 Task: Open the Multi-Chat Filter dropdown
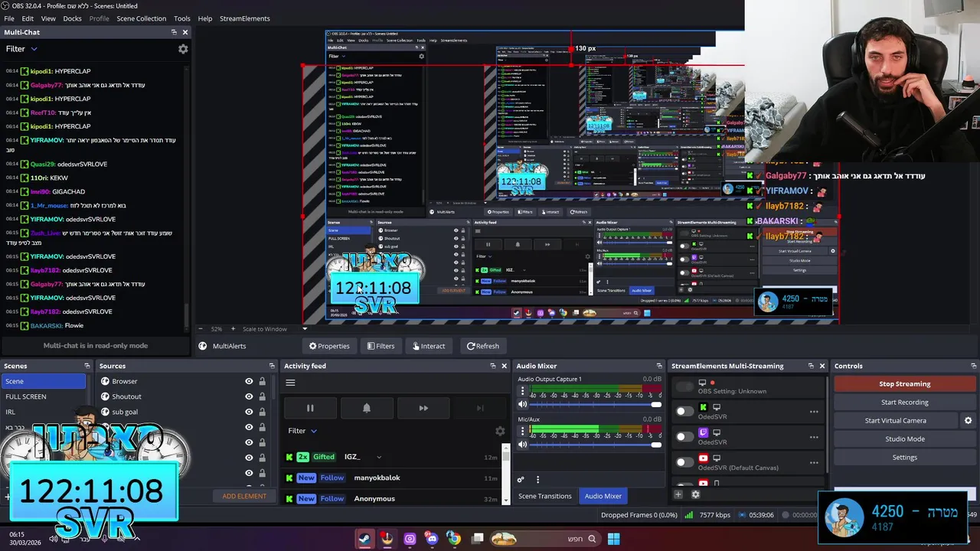click(21, 49)
